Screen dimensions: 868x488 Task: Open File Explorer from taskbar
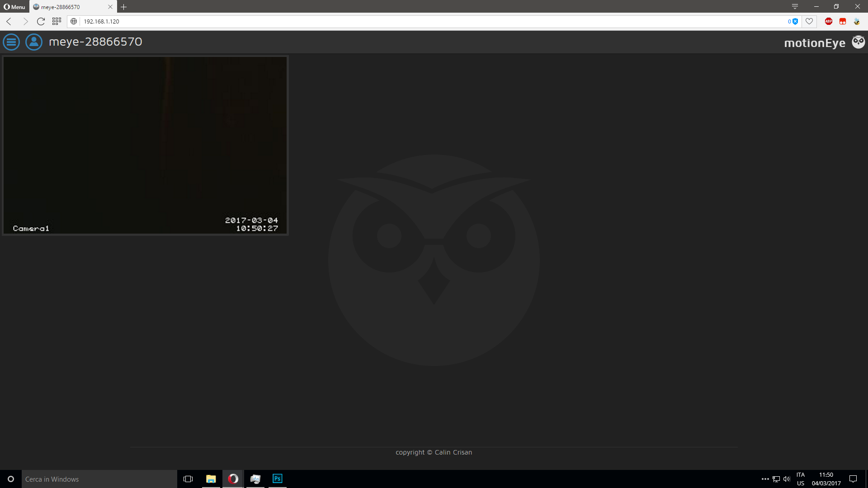211,479
